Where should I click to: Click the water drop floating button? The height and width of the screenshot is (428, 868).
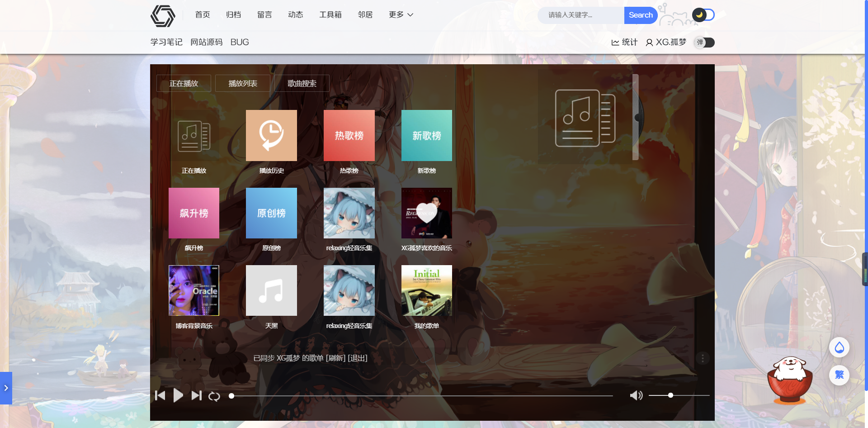(840, 347)
